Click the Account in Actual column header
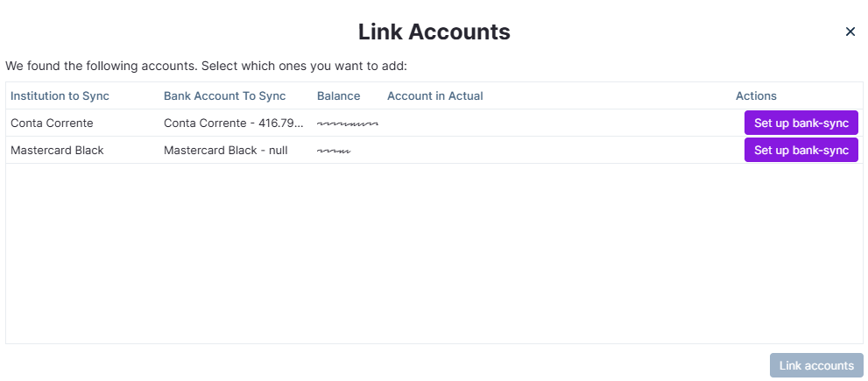868x381 pixels. click(x=434, y=95)
